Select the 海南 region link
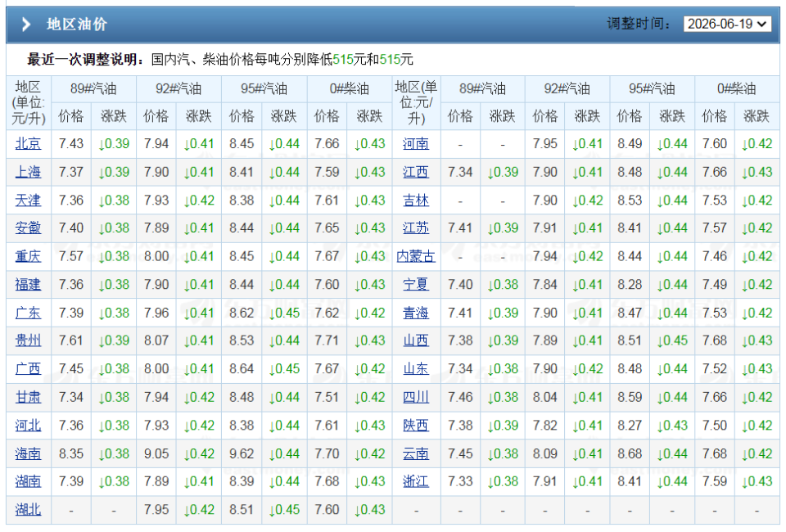This screenshot has width=786, height=532. click(28, 454)
